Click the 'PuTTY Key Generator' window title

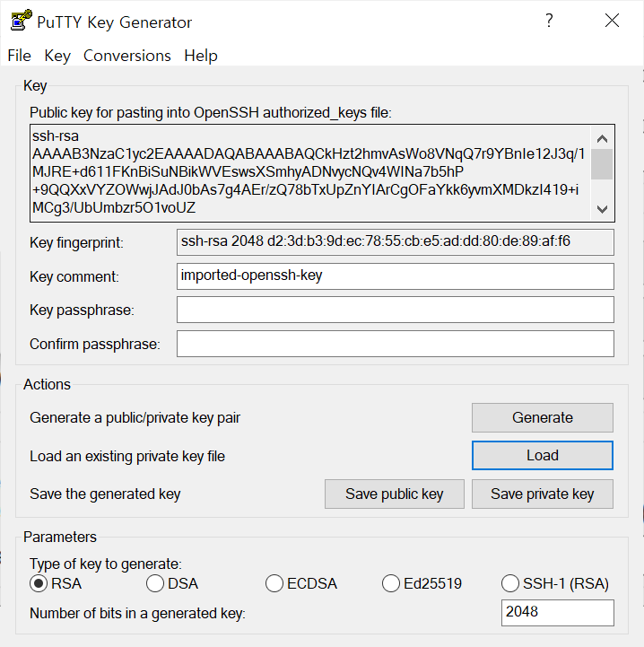[114, 22]
